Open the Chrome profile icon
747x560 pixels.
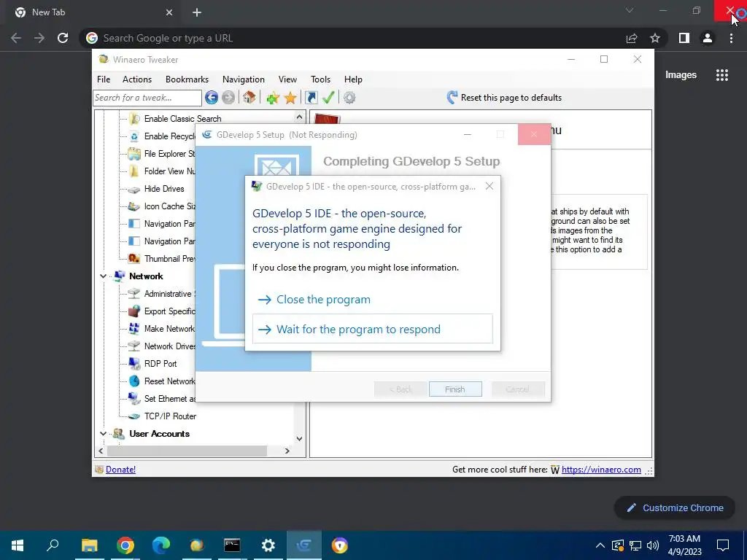click(x=708, y=38)
